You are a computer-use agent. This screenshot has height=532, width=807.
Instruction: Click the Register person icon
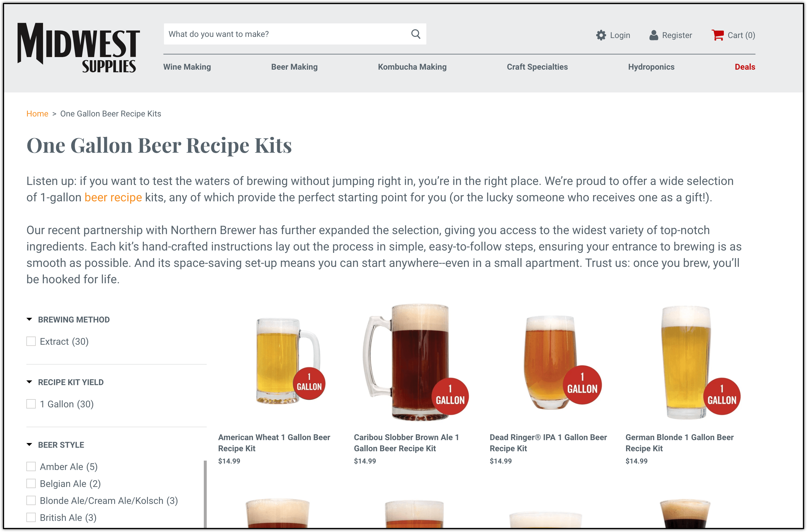(x=654, y=35)
